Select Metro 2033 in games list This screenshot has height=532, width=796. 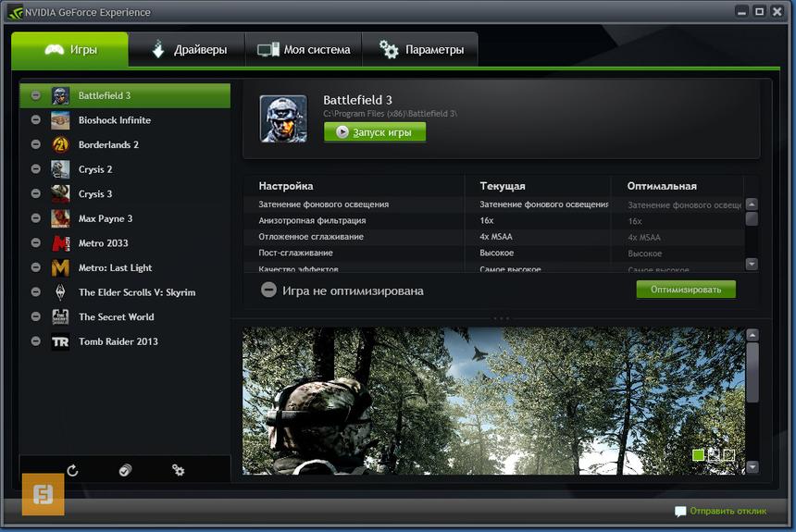tap(125, 243)
